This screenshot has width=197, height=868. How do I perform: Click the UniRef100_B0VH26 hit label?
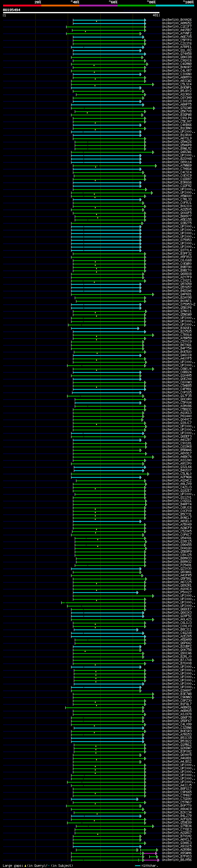pyautogui.click(x=177, y=20)
